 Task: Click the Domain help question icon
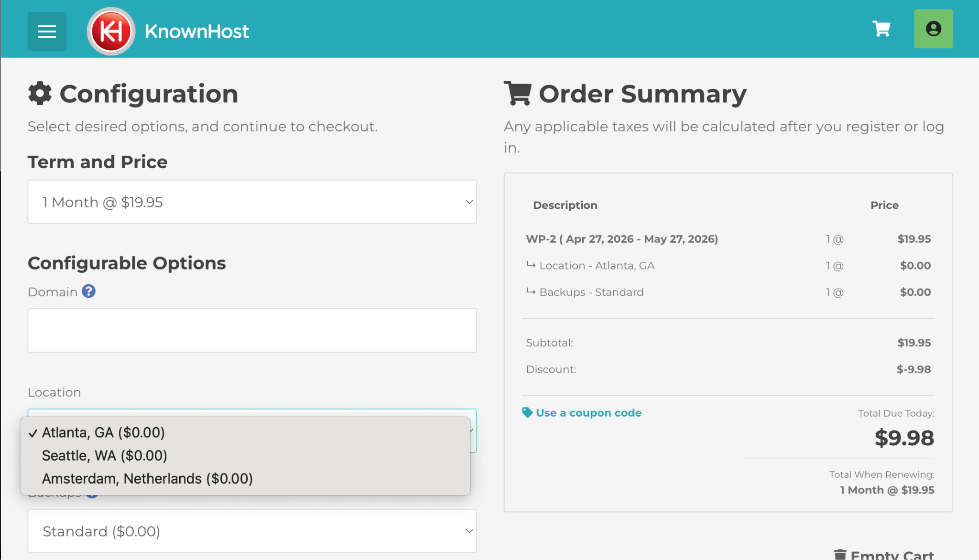(x=88, y=291)
